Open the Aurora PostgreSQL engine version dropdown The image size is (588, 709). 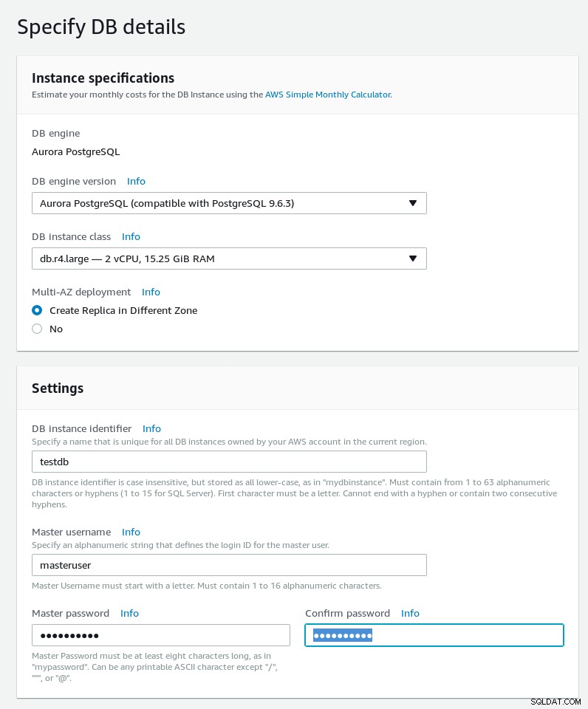click(x=229, y=203)
